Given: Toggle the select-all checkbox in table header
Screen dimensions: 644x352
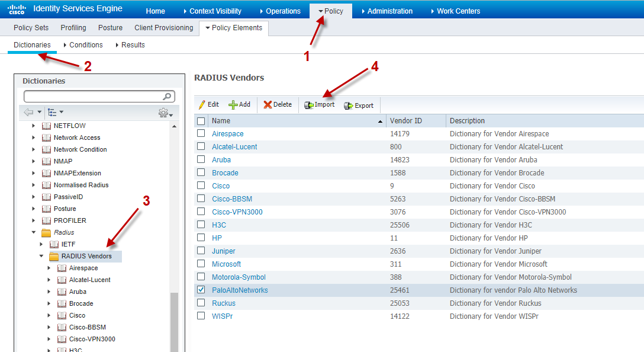Looking at the screenshot, I should (201, 121).
